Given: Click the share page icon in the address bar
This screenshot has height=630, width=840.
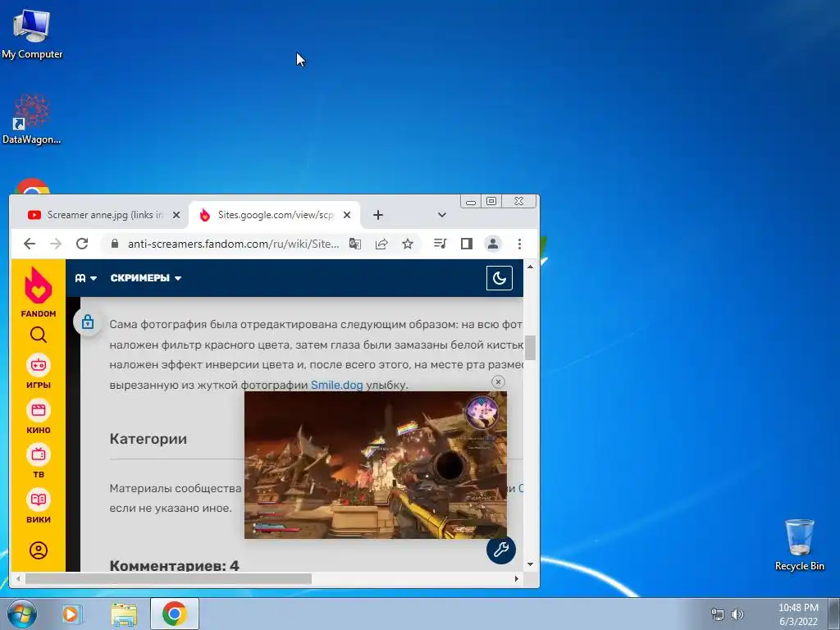Looking at the screenshot, I should 381,244.
